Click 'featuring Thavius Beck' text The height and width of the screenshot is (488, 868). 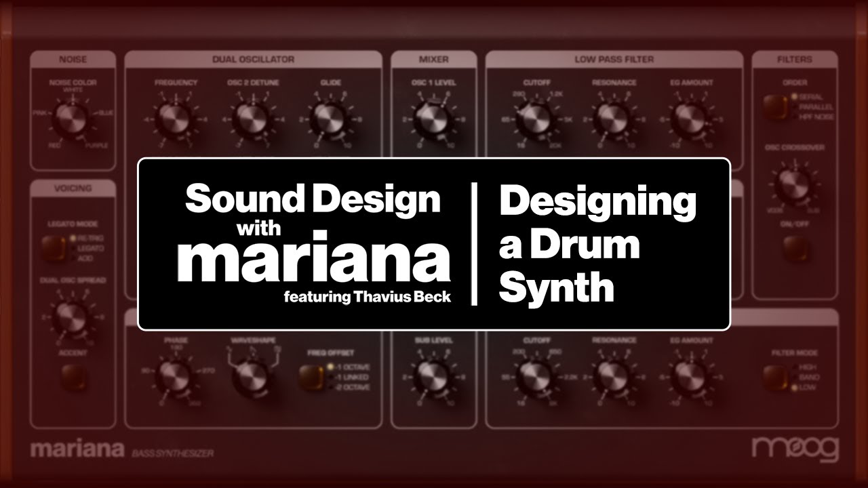[x=368, y=297]
